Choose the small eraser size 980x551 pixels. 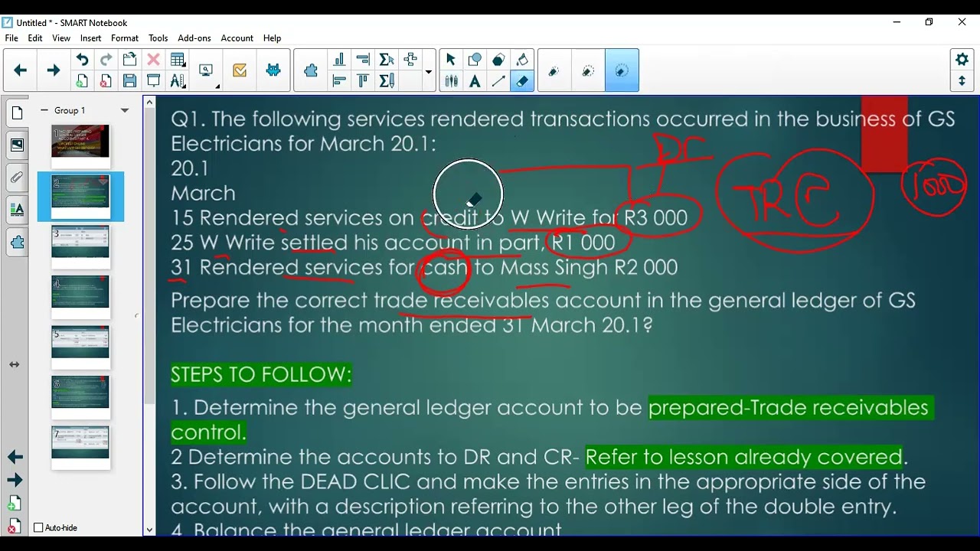pyautogui.click(x=554, y=70)
